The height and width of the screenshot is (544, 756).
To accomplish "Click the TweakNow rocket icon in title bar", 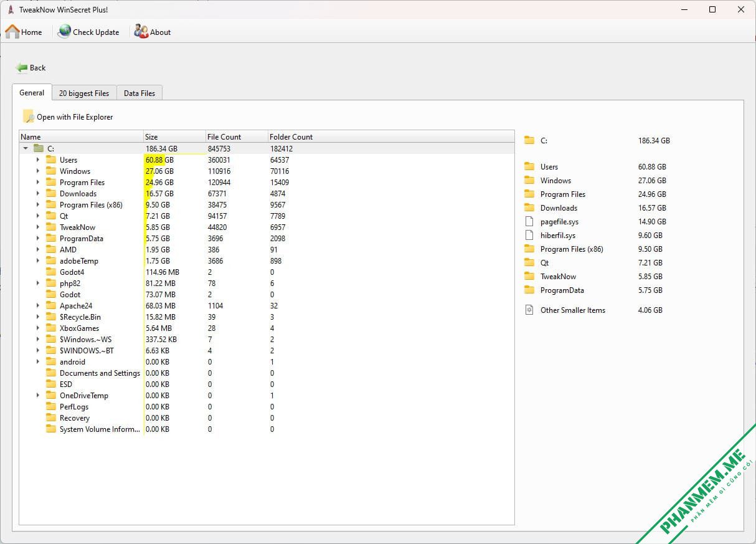I will 11,9.
